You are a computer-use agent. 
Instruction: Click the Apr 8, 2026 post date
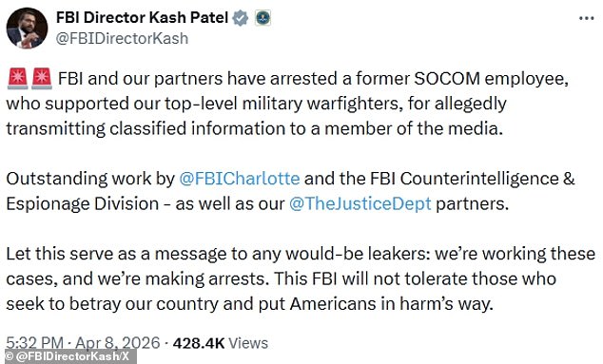(x=118, y=343)
